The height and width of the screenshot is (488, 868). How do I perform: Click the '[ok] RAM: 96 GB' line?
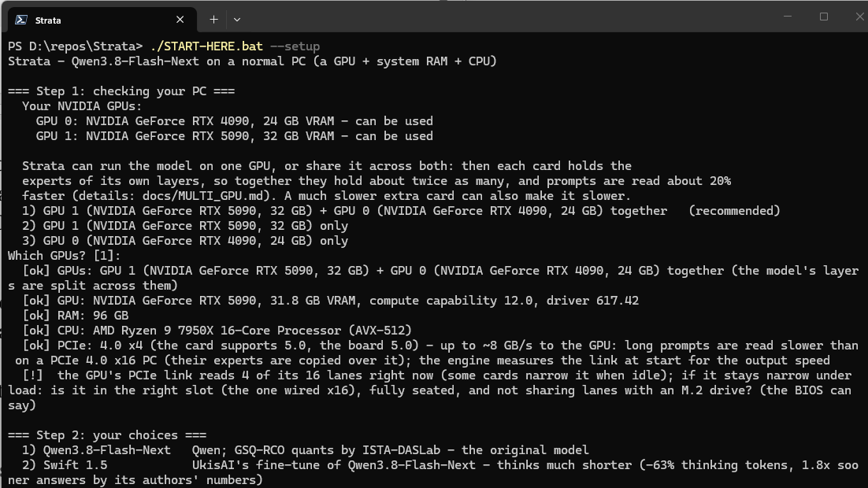pos(76,316)
